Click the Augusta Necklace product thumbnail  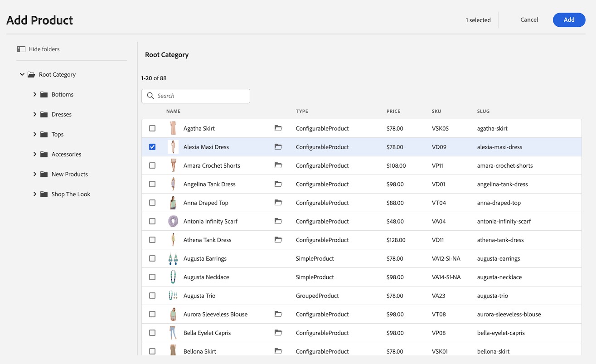173,277
